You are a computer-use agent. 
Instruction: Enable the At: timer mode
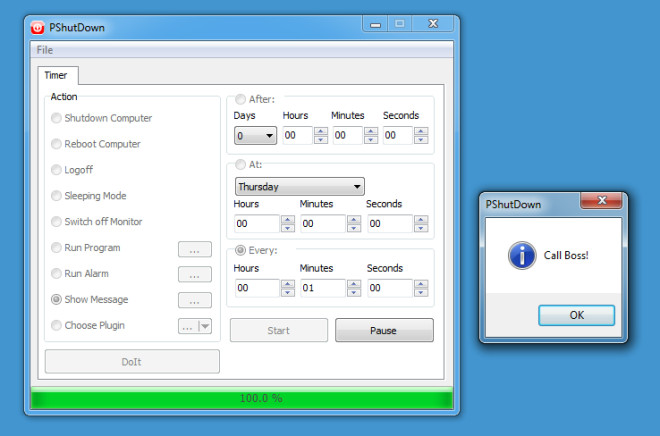point(240,165)
